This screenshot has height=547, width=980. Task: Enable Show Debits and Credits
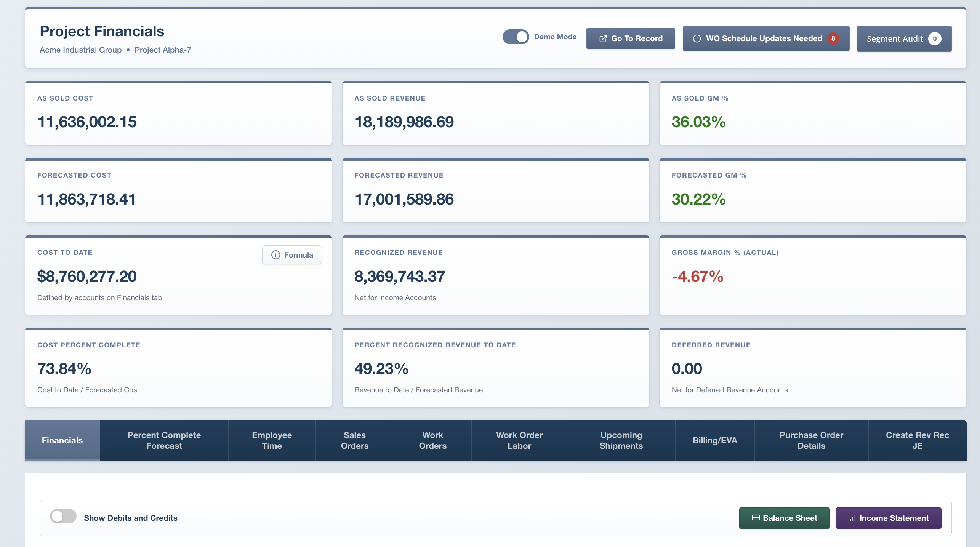point(63,517)
